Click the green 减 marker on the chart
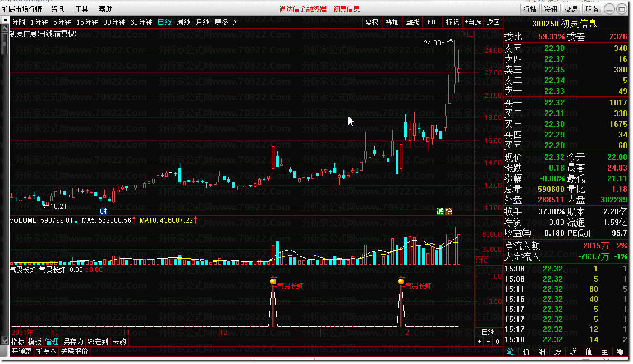The width and height of the screenshot is (633, 364). click(440, 211)
